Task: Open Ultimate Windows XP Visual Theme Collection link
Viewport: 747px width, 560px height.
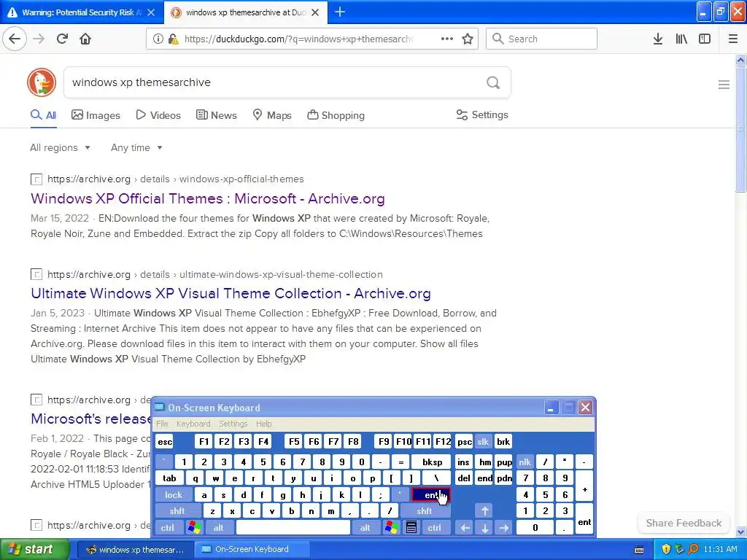Action: pos(231,293)
